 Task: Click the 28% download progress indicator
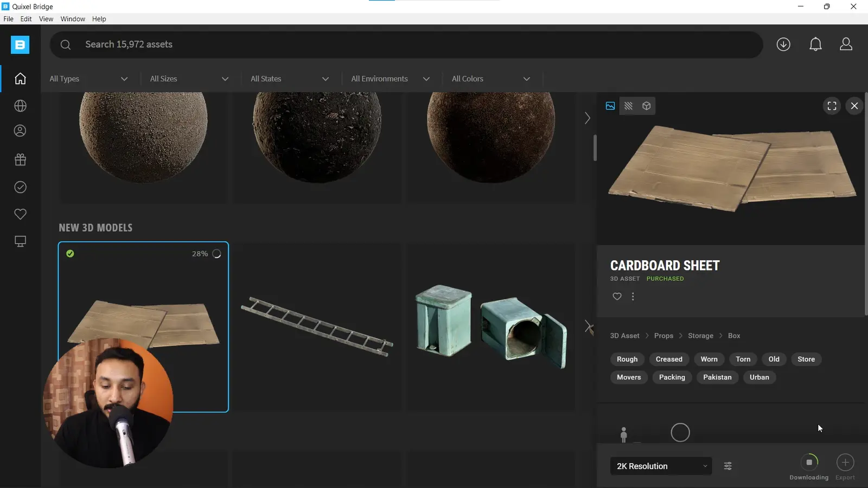click(x=206, y=254)
